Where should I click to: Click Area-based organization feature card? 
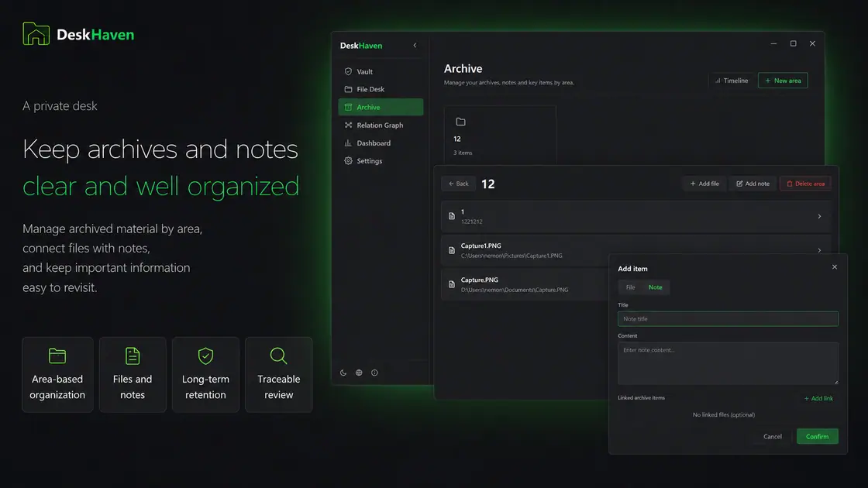(x=57, y=375)
